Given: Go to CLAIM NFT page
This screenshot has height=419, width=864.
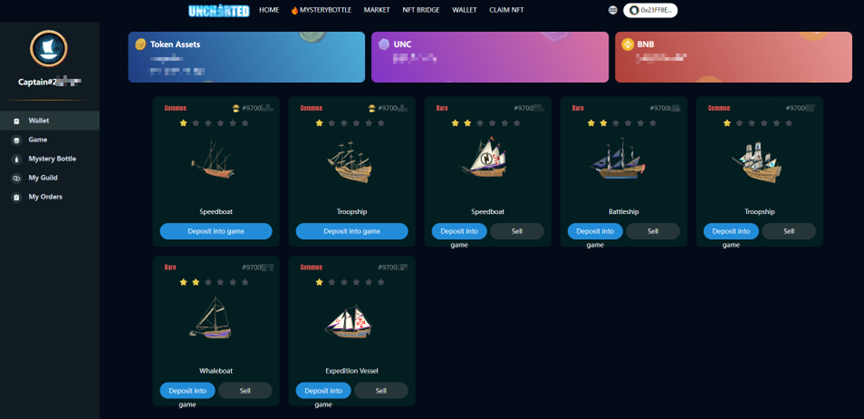Looking at the screenshot, I should click(506, 10).
